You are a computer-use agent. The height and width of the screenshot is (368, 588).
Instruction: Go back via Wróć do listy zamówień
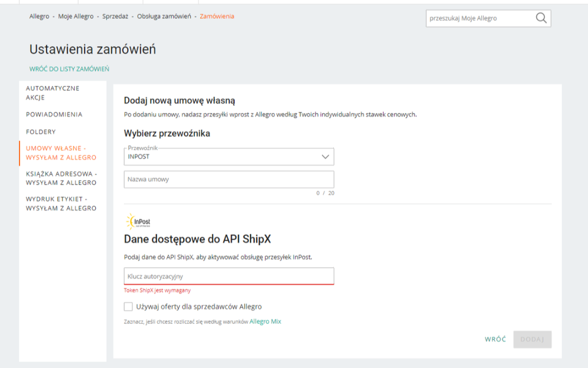(69, 69)
